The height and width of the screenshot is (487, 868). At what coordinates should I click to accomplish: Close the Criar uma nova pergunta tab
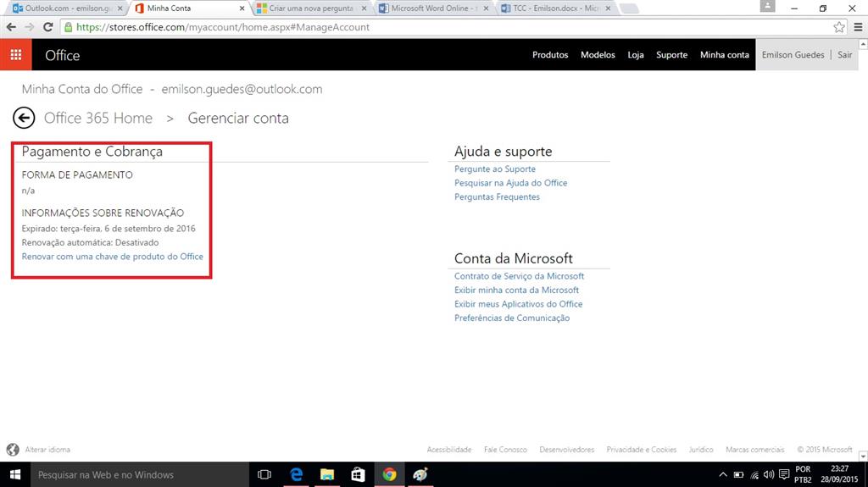click(364, 8)
